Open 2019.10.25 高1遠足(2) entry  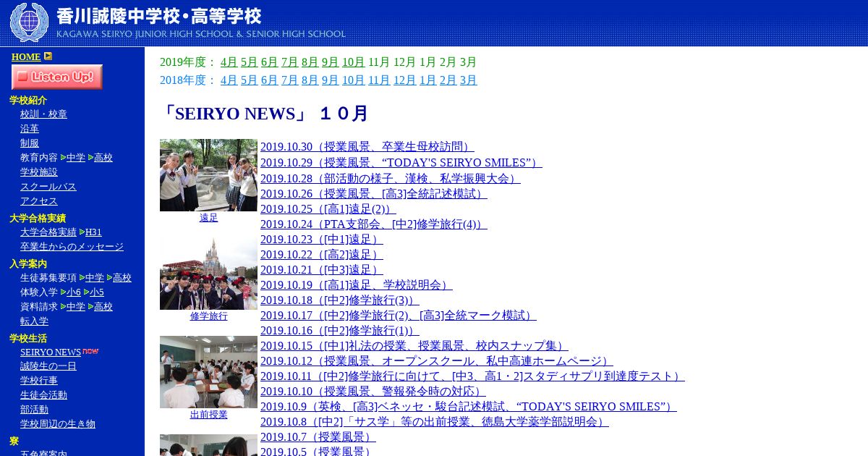(x=328, y=209)
